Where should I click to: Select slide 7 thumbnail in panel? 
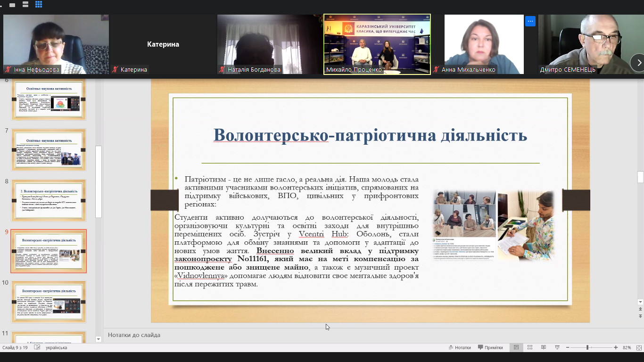coord(49,149)
